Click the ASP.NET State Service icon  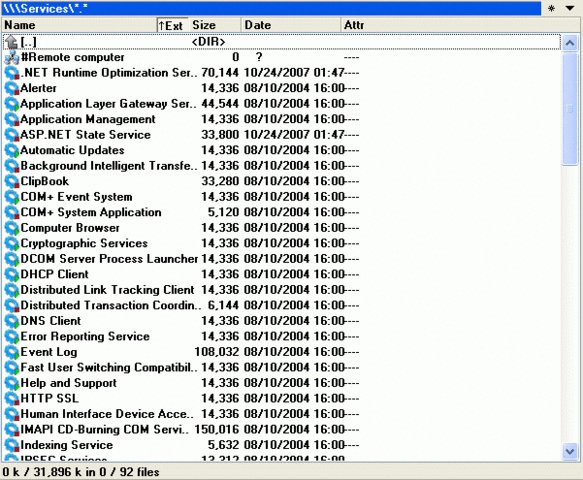12,135
